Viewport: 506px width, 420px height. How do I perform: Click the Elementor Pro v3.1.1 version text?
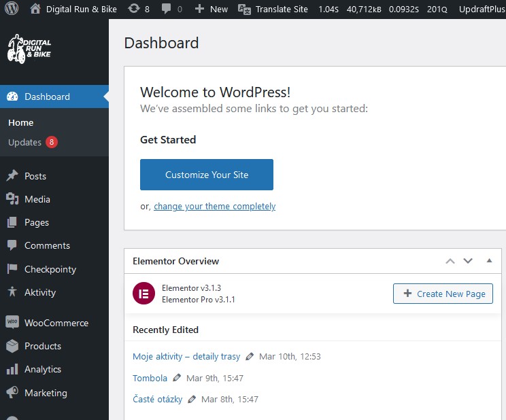[x=198, y=299]
